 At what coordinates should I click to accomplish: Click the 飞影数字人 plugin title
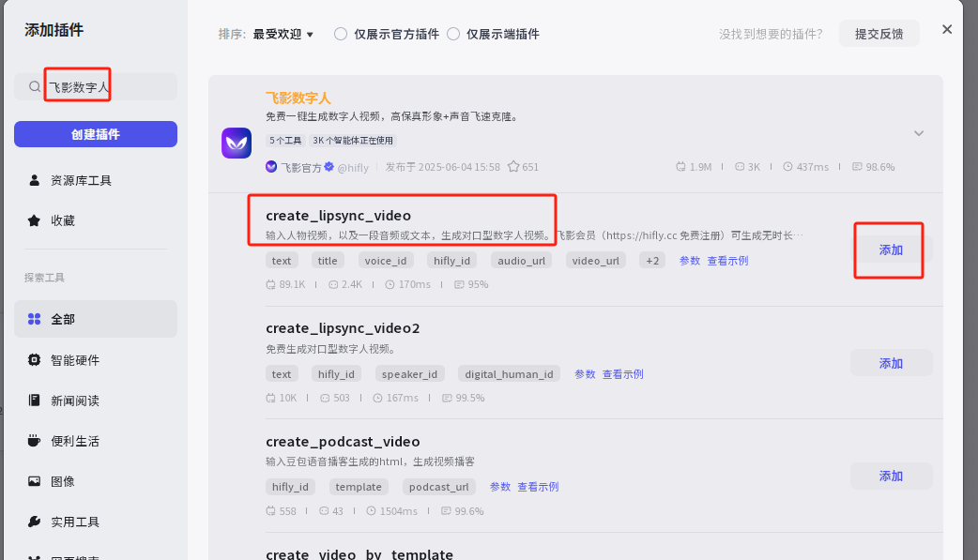click(x=298, y=98)
